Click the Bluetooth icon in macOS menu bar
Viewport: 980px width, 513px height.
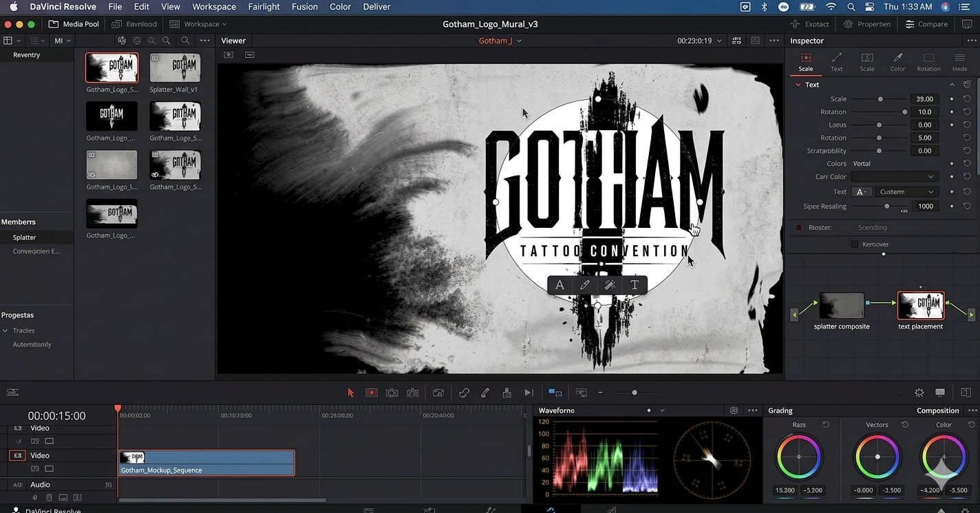click(x=764, y=7)
